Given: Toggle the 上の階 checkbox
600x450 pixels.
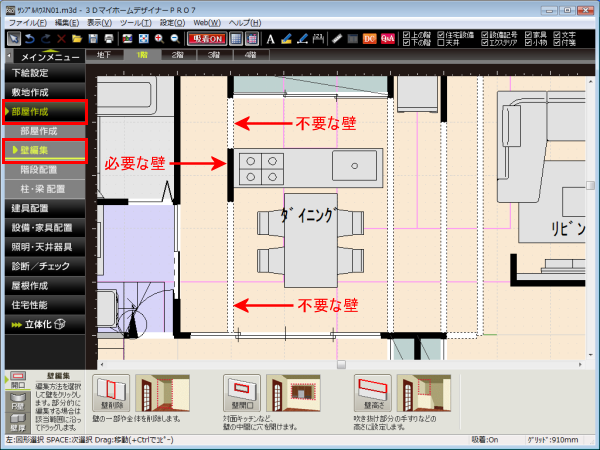Looking at the screenshot, I should pos(408,34).
